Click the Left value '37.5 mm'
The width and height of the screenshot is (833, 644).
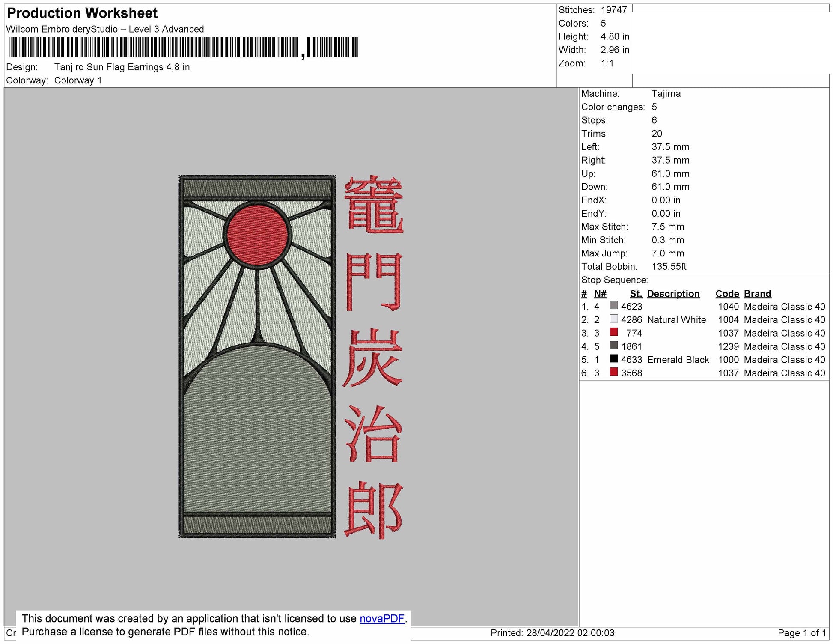point(670,147)
